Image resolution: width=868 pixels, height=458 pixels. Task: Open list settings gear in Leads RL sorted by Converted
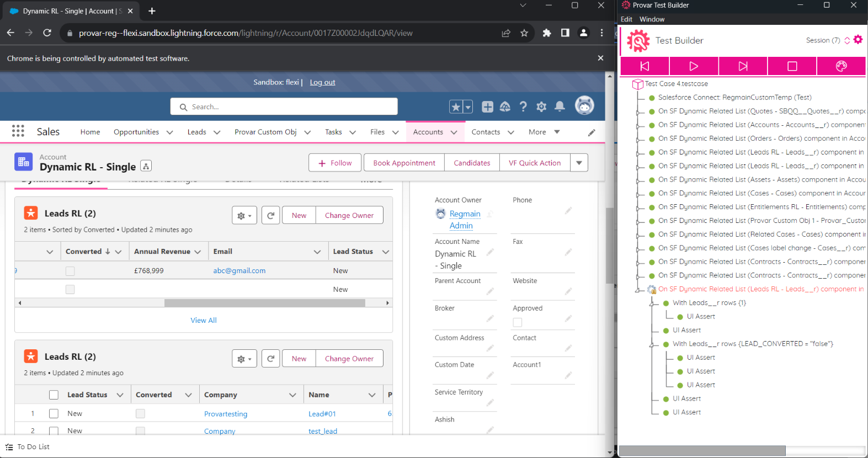(244, 215)
